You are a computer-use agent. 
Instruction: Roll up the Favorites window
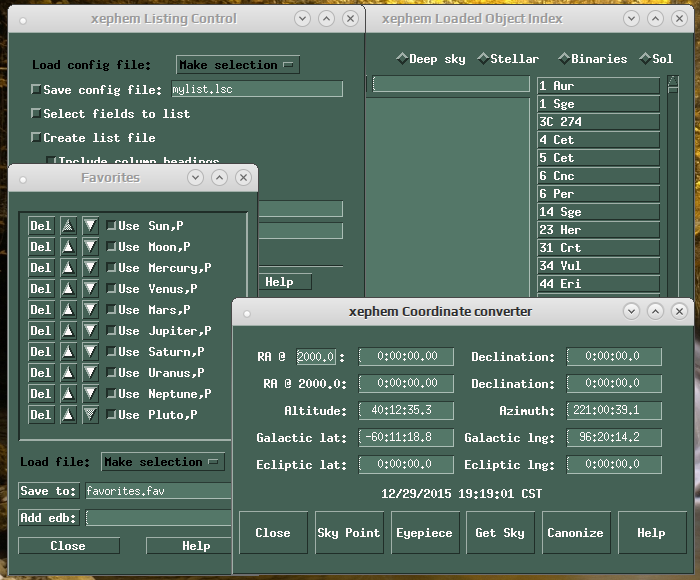(x=219, y=178)
